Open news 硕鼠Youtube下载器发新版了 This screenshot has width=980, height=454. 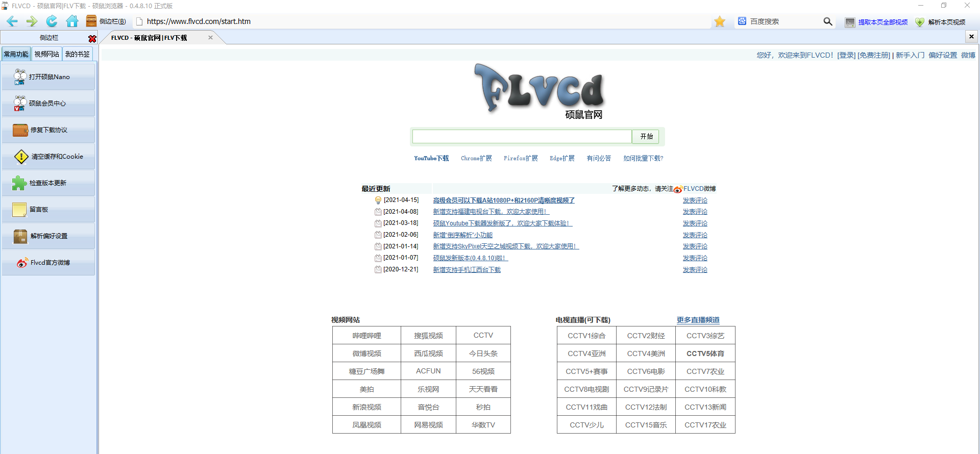[503, 223]
